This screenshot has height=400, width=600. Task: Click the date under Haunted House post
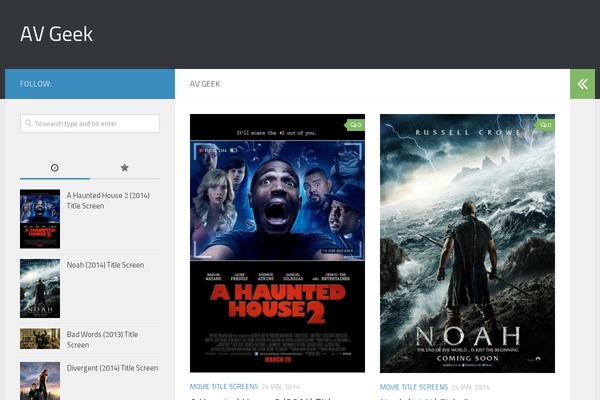click(x=280, y=387)
